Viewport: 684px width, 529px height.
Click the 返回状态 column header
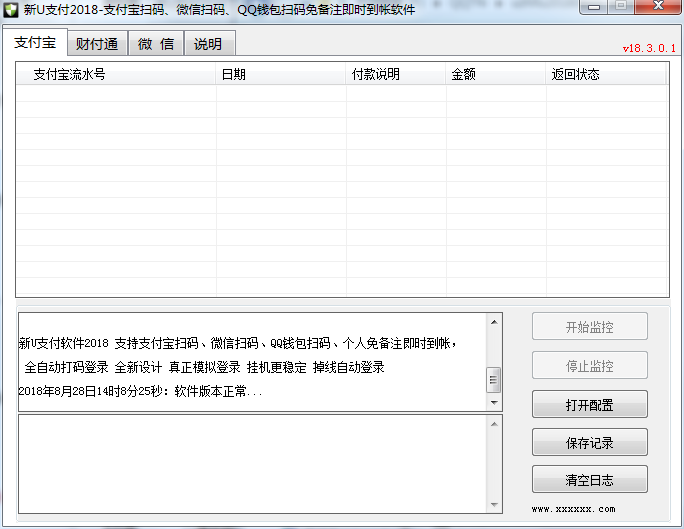606,74
